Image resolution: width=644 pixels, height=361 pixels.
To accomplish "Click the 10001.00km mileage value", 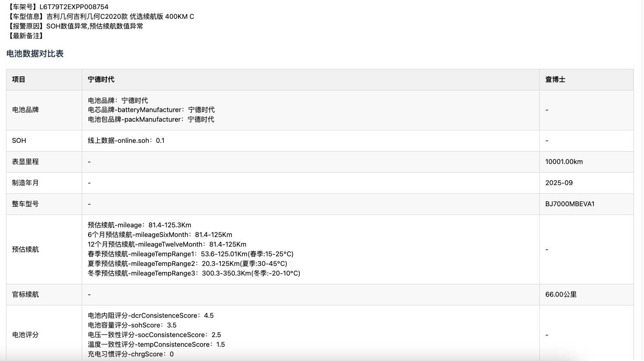I will (x=564, y=162).
